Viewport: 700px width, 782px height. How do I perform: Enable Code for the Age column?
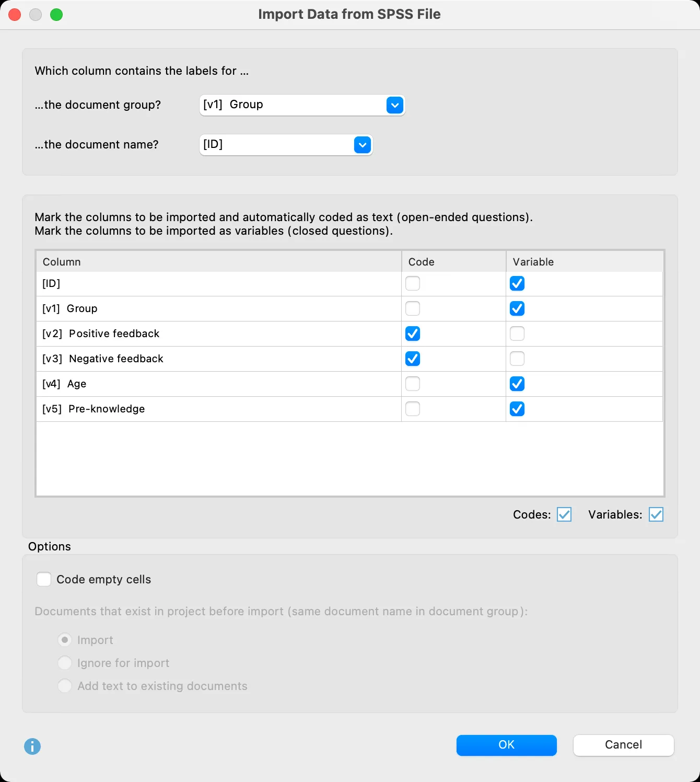click(x=413, y=384)
